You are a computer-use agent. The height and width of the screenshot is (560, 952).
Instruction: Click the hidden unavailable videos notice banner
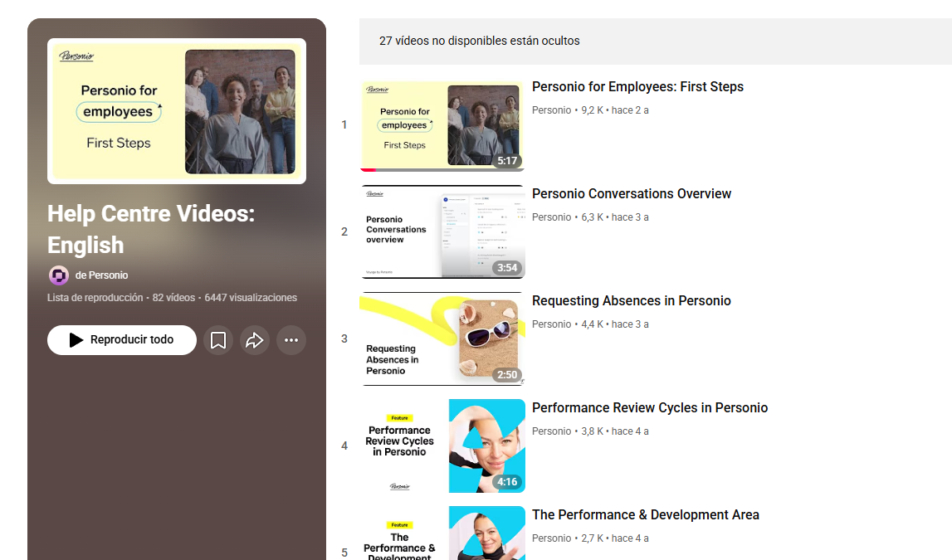(655, 41)
